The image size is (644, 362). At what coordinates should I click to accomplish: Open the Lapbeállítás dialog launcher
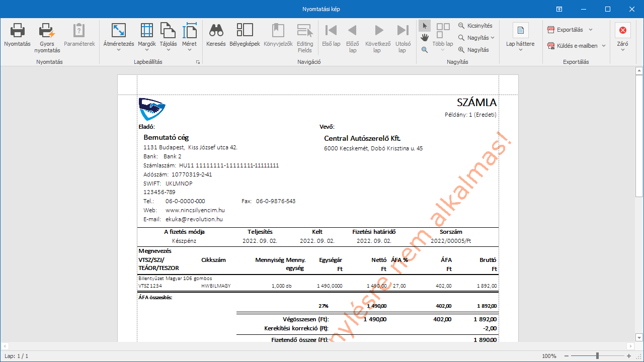[x=198, y=62]
